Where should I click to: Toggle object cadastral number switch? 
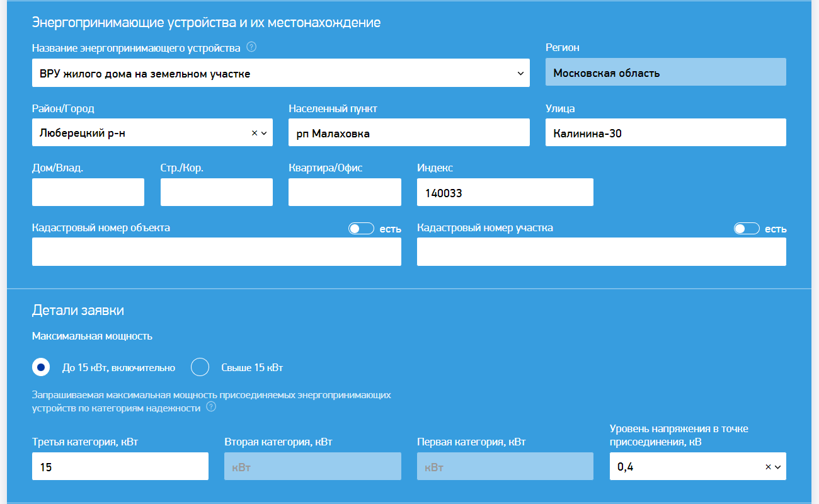tap(362, 229)
